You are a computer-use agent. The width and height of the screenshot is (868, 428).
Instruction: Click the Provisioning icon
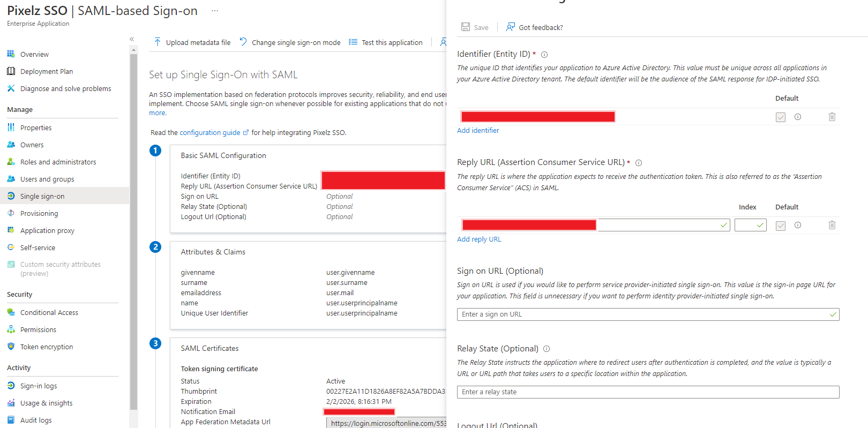pos(11,213)
